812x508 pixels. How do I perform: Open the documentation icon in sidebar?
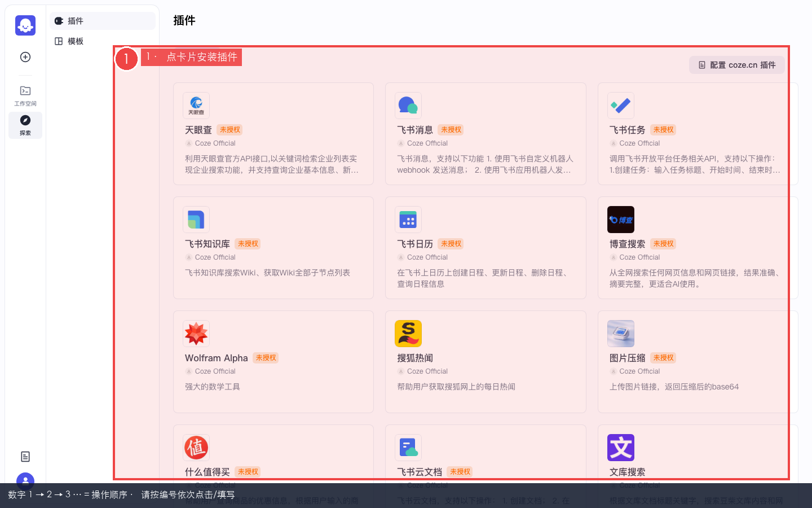[x=25, y=457]
